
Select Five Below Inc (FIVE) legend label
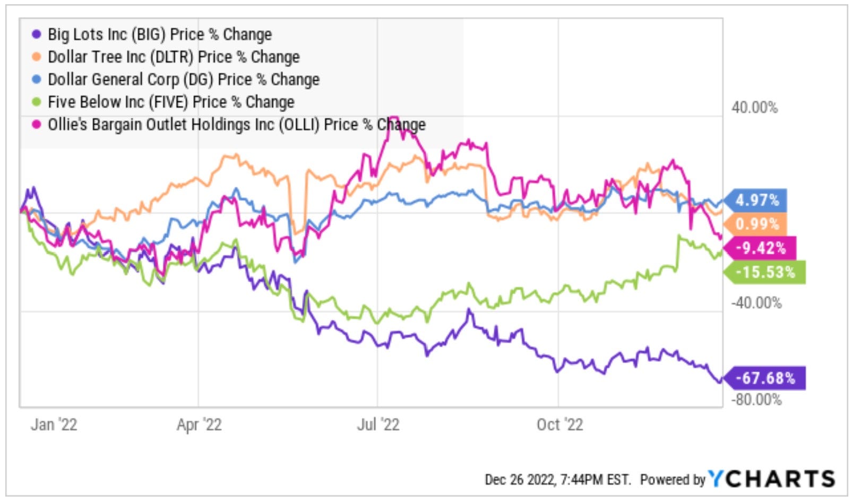[171, 102]
